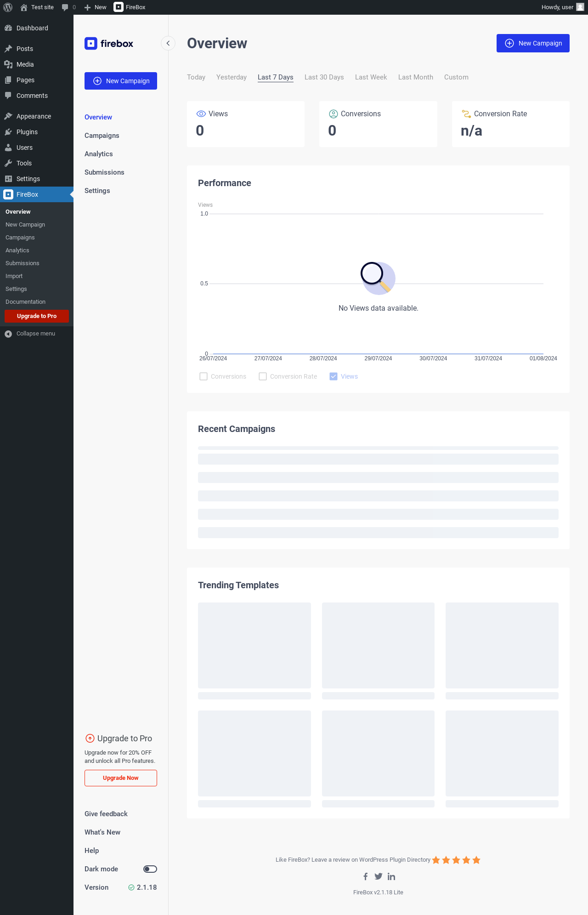Open the Custom date range option
Viewport: 588px width, 915px height.
[x=456, y=77]
